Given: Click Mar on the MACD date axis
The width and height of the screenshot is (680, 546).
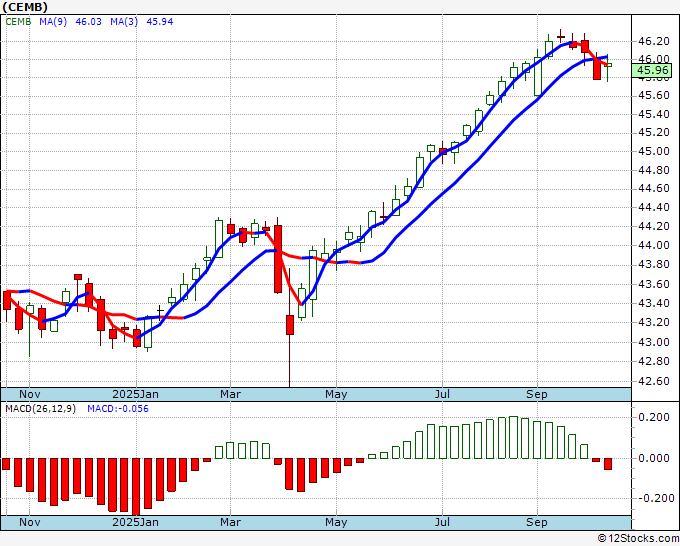Looking at the screenshot, I should pyautogui.click(x=230, y=522).
